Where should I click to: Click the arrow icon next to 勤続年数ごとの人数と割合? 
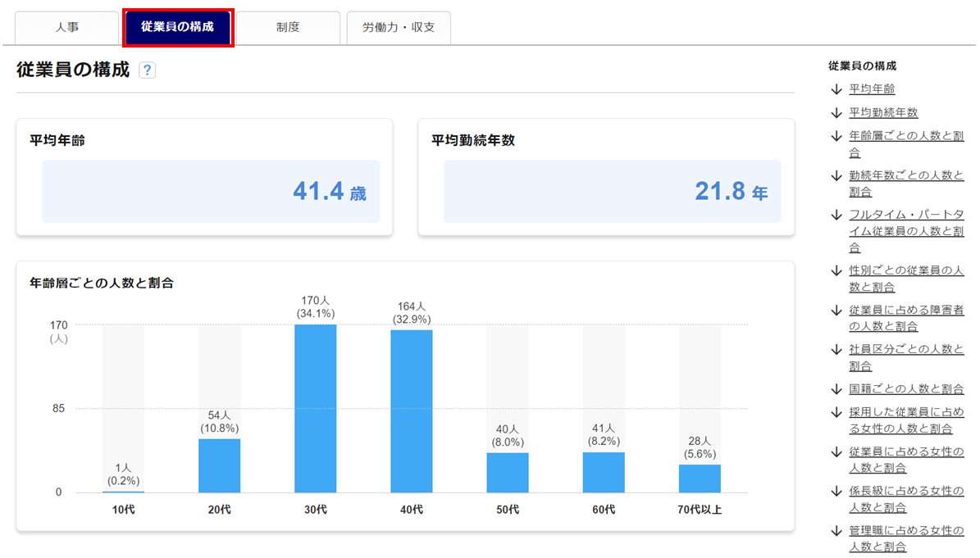point(836,176)
